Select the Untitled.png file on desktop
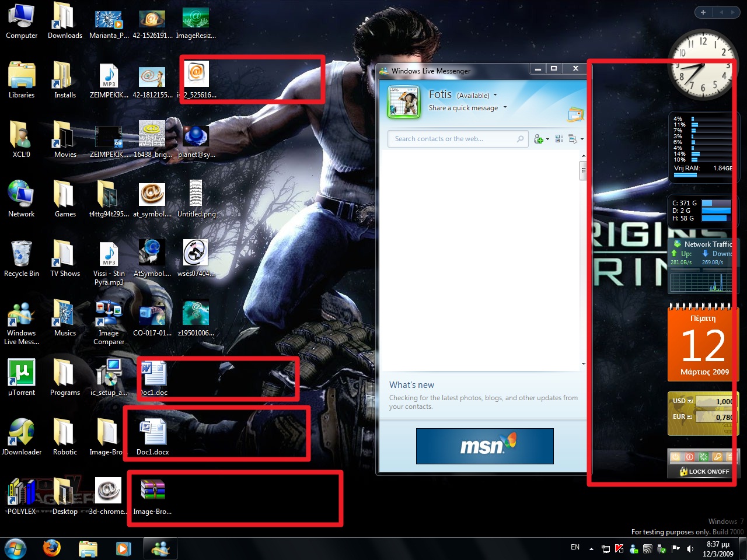Viewport: 747px width, 560px height. coord(197,199)
